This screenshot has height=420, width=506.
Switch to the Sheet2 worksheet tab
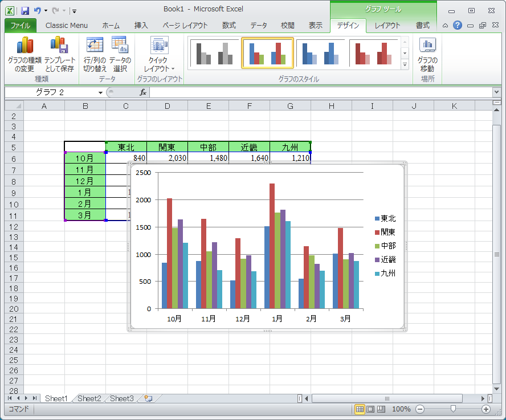89,398
